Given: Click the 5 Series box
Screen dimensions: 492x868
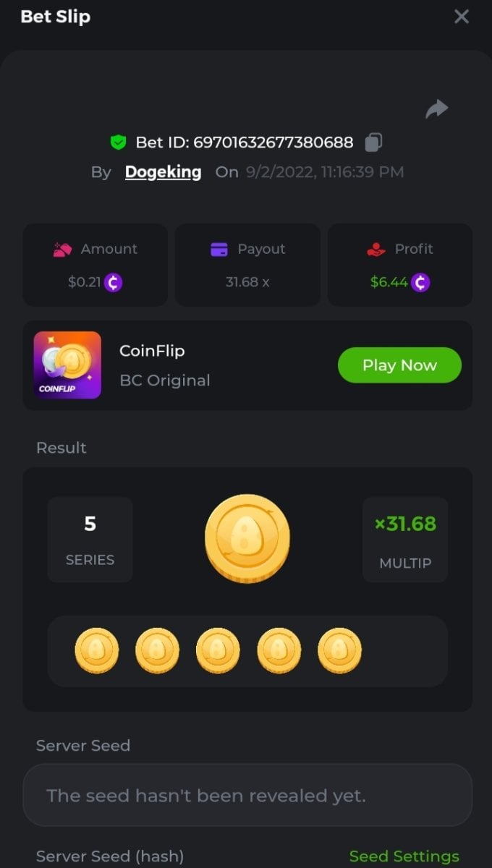Looking at the screenshot, I should (x=90, y=539).
